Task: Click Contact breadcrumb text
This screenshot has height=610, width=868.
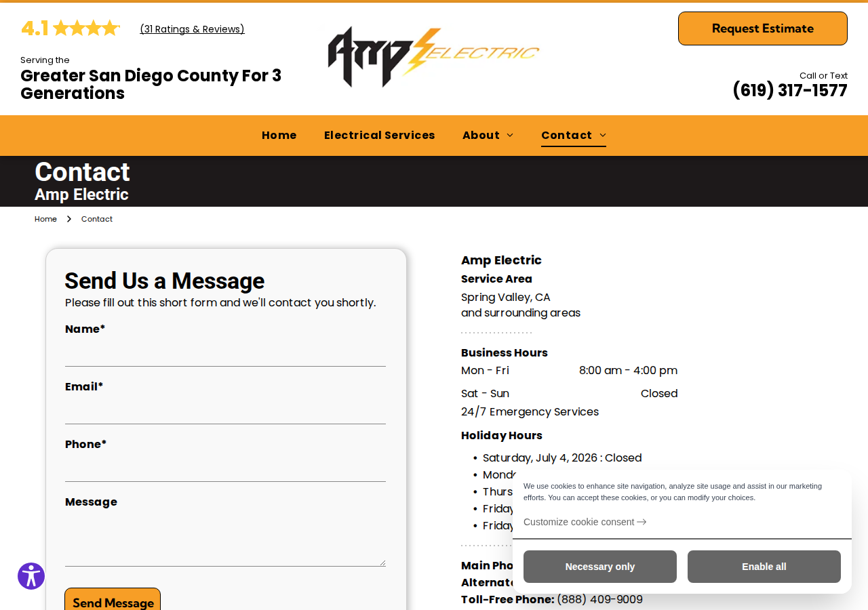Action: point(97,219)
